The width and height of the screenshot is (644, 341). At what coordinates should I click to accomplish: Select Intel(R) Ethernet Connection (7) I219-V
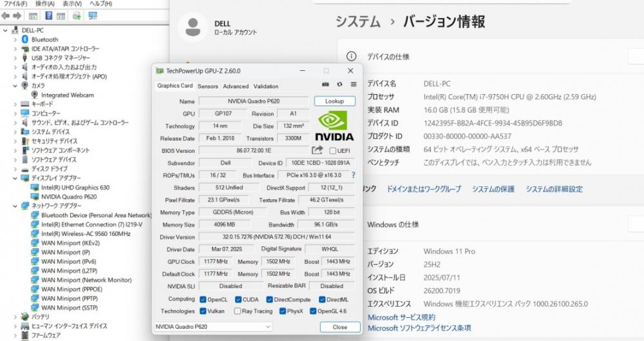(x=91, y=224)
